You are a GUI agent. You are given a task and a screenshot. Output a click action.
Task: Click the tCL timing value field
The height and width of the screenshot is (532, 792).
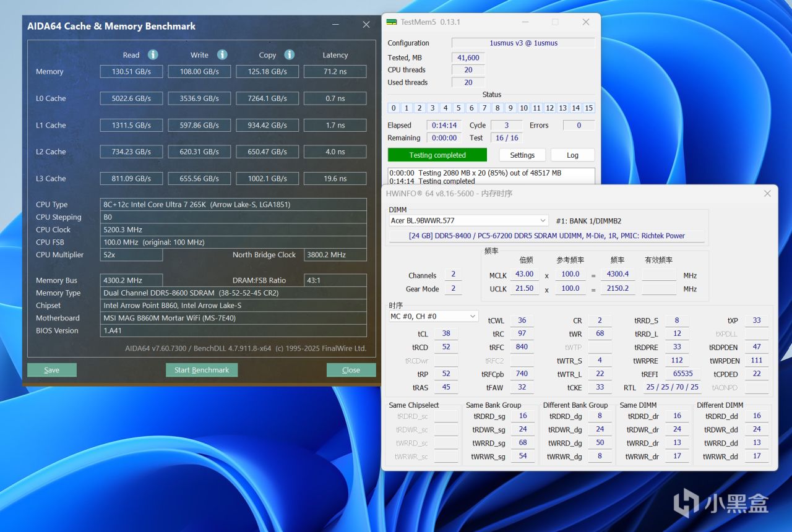(445, 334)
